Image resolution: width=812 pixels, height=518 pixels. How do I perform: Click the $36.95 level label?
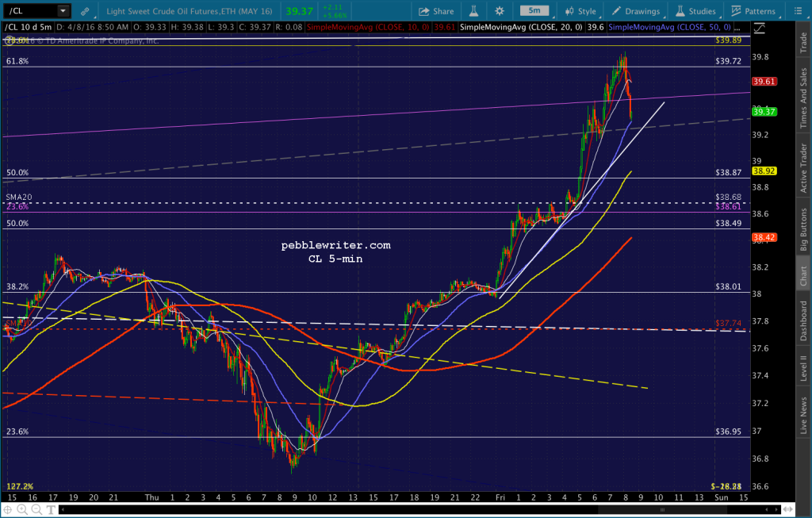pos(728,432)
